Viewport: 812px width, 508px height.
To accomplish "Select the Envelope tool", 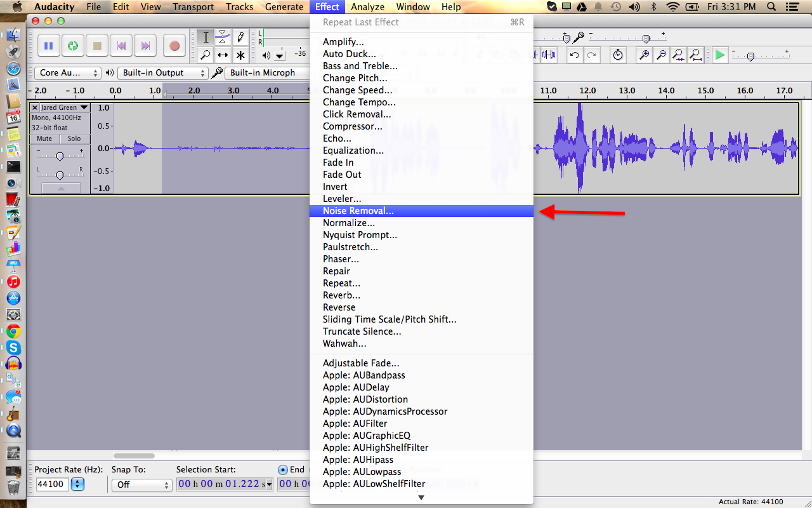I will click(x=223, y=37).
